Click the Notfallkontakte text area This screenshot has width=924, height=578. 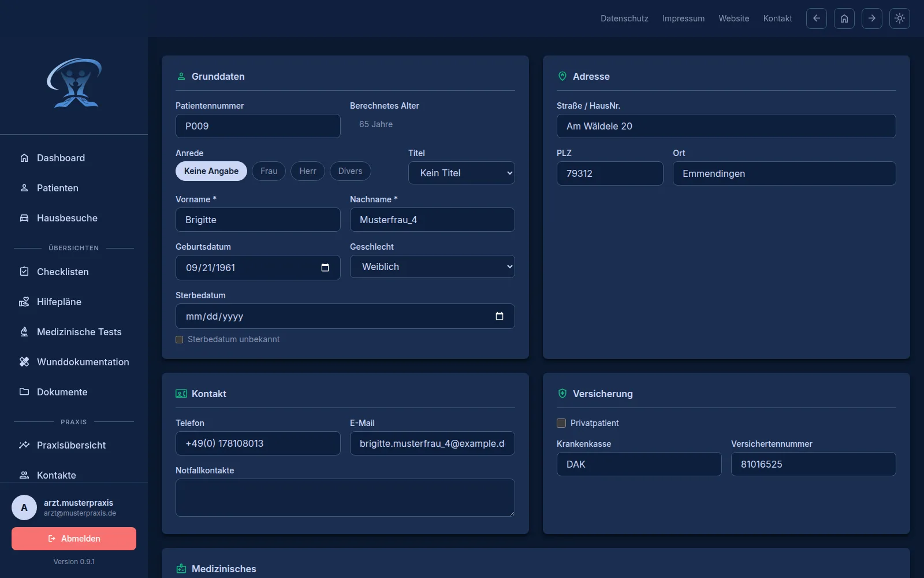[x=345, y=498]
